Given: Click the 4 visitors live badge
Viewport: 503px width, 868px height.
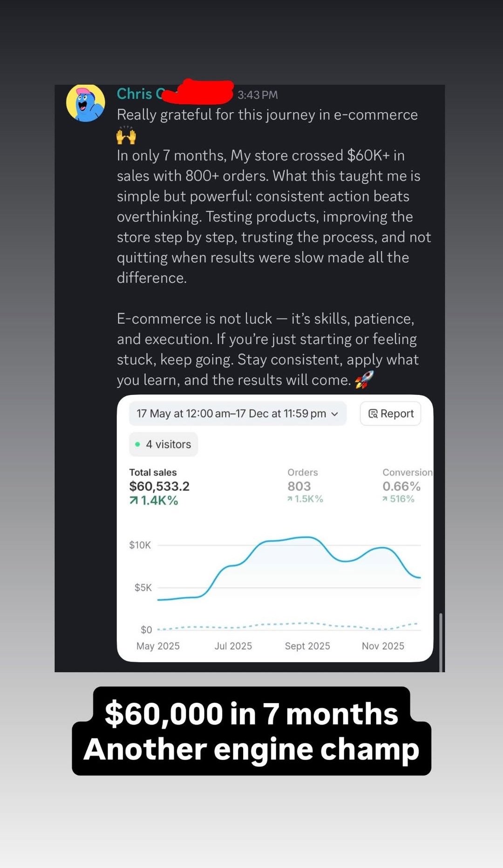Looking at the screenshot, I should (x=163, y=444).
